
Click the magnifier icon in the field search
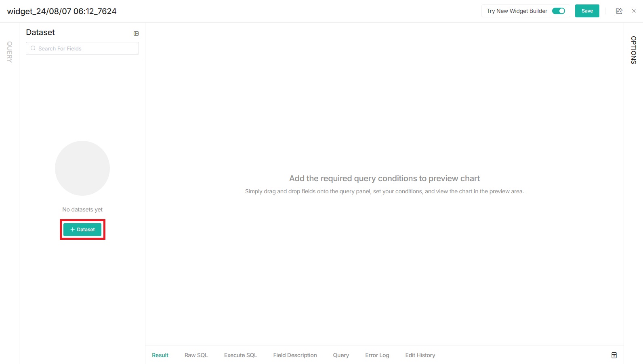tap(33, 48)
